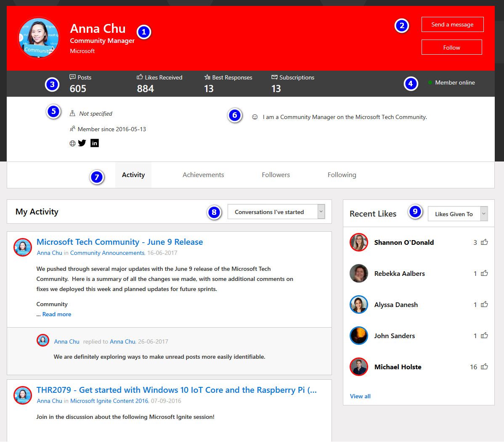The height and width of the screenshot is (442, 504).
Task: Follow Anna Chu using the Follow button
Action: (451, 47)
